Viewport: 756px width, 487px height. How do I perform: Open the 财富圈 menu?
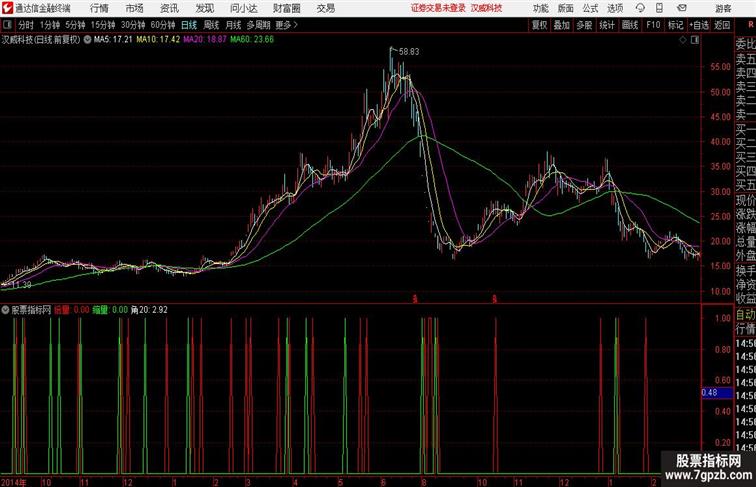pos(286,8)
